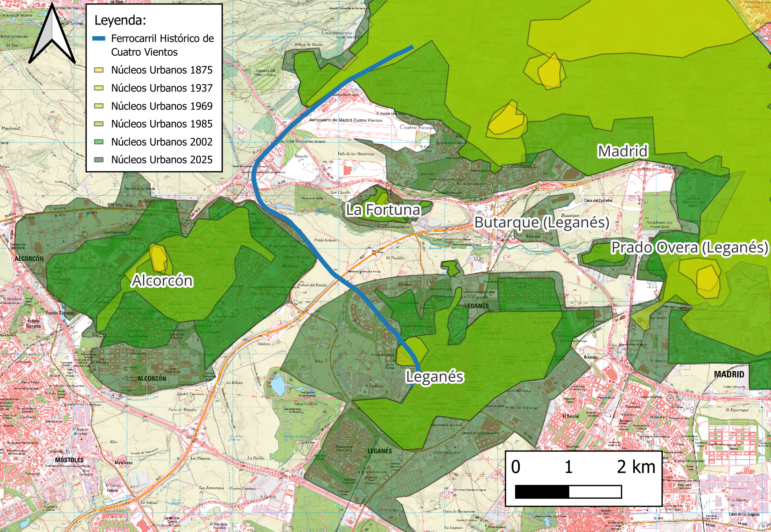
Task: Click the Aeropuerto de Madrid-Cuatro Vientos label
Action: click(x=345, y=120)
